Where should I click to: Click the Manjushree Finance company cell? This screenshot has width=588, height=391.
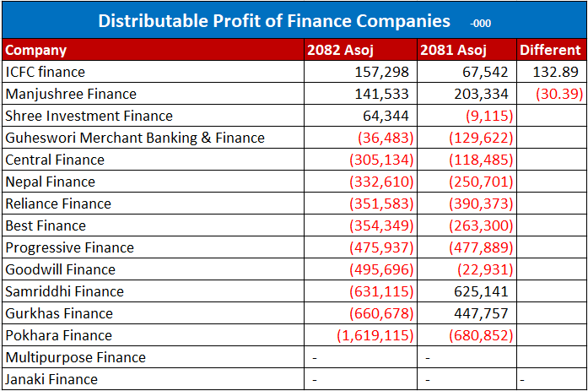(x=71, y=94)
